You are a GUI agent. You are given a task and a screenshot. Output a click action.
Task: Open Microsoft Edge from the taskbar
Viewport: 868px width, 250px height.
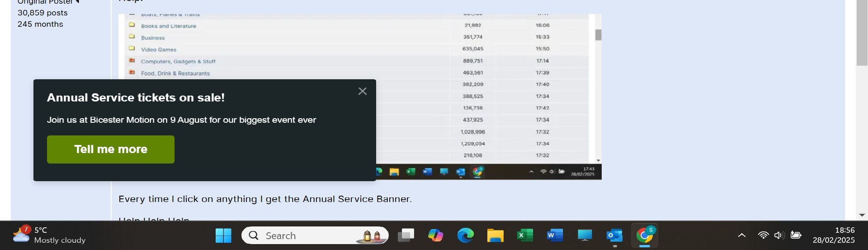click(x=465, y=236)
